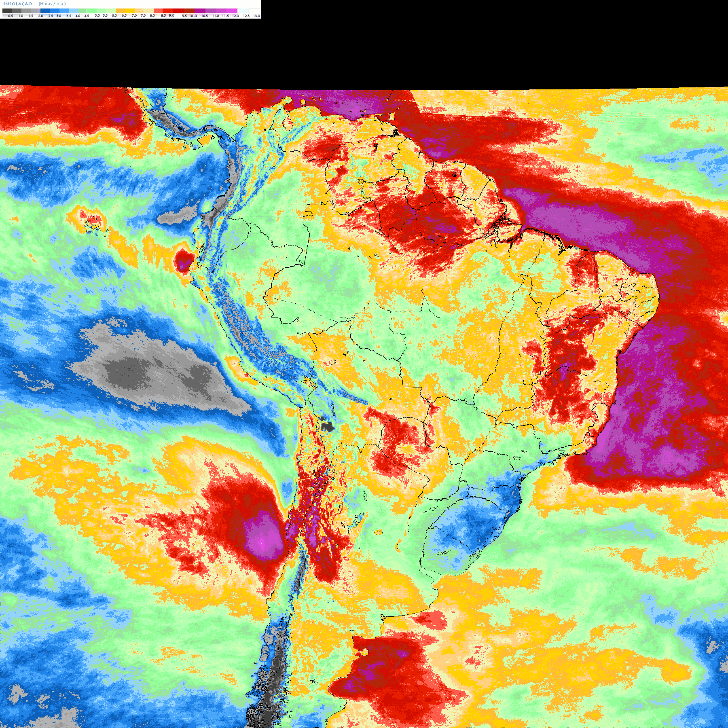This screenshot has height=728, width=728.
Task: Click the 12.0 legend scale label
Action: pos(235,16)
